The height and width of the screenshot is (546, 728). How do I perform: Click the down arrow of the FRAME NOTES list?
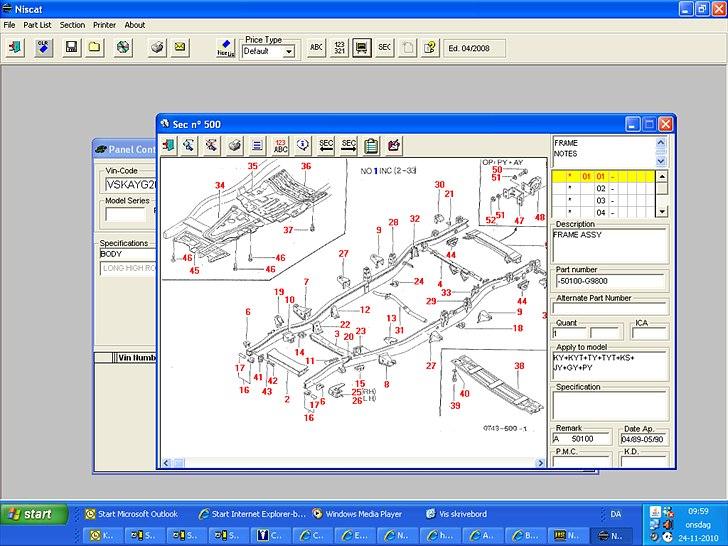(660, 160)
